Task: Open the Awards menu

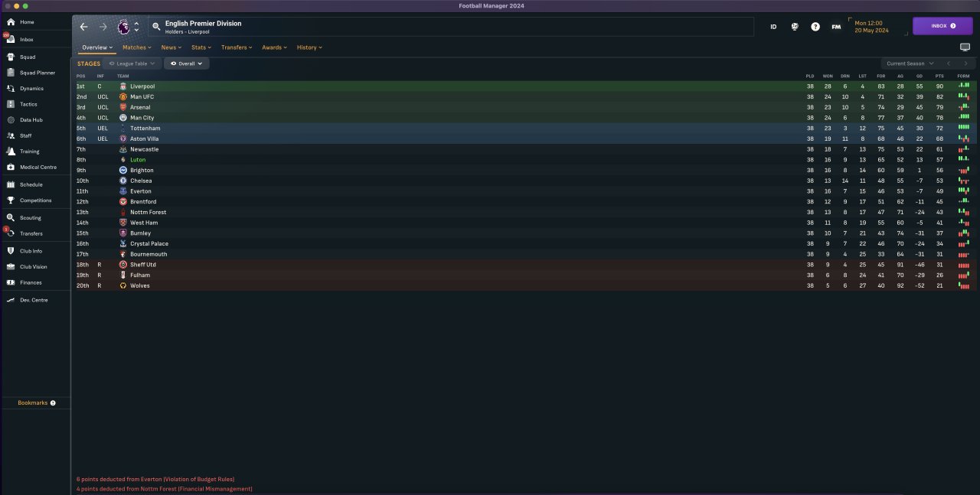Action: (274, 47)
